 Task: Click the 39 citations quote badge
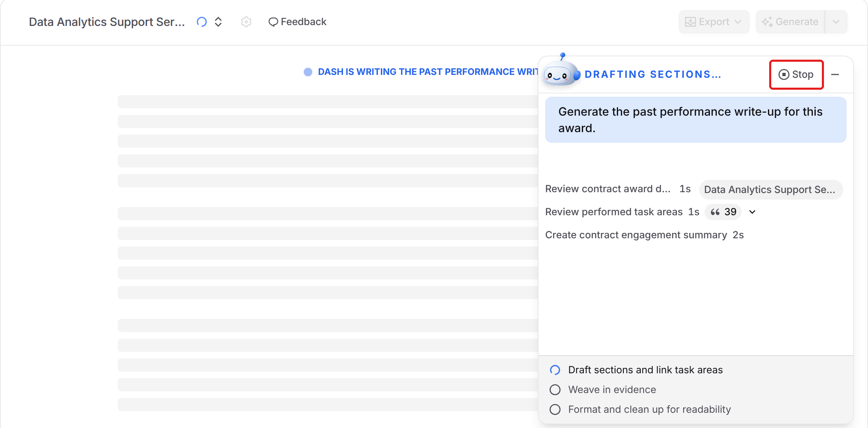pyautogui.click(x=723, y=212)
